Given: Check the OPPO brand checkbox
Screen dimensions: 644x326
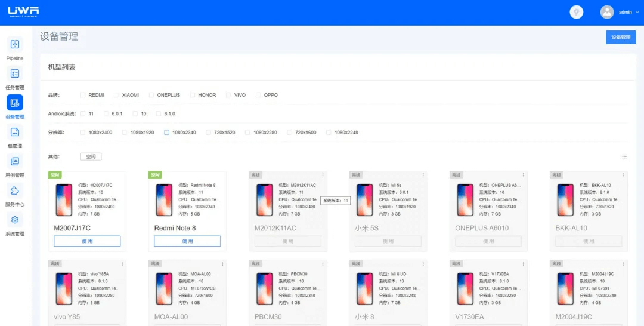Looking at the screenshot, I should [x=258, y=95].
